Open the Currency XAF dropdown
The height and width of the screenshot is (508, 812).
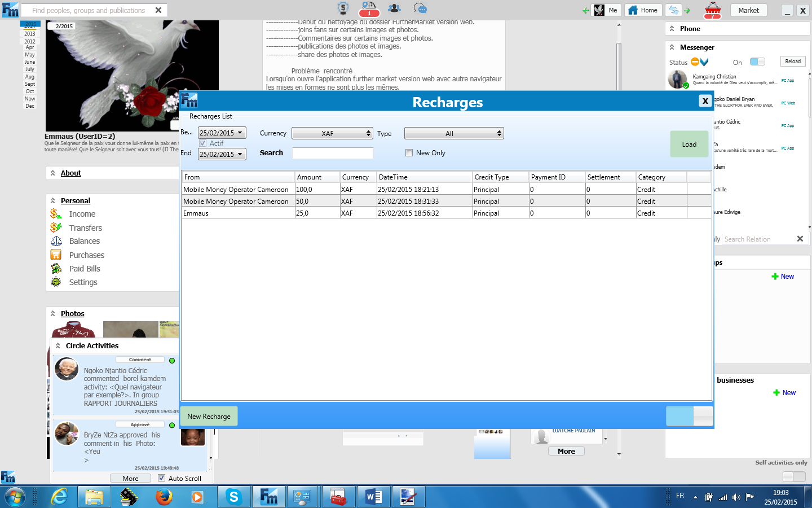[332, 133]
